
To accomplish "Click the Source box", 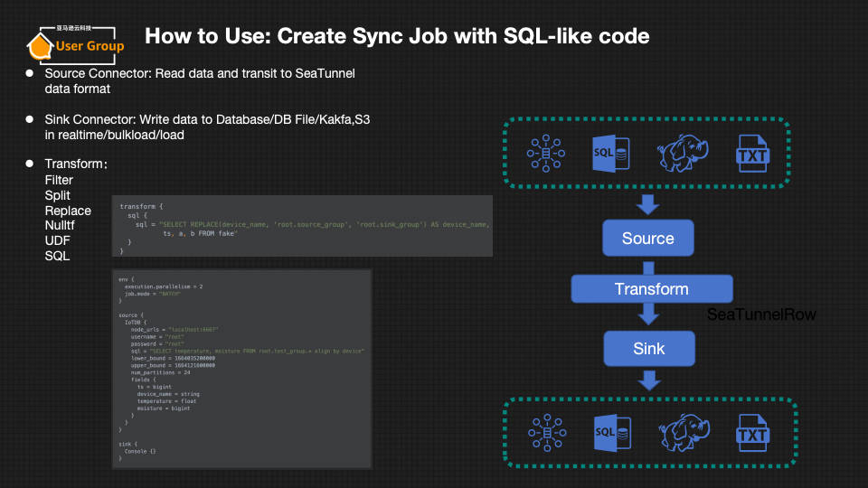I will point(647,238).
